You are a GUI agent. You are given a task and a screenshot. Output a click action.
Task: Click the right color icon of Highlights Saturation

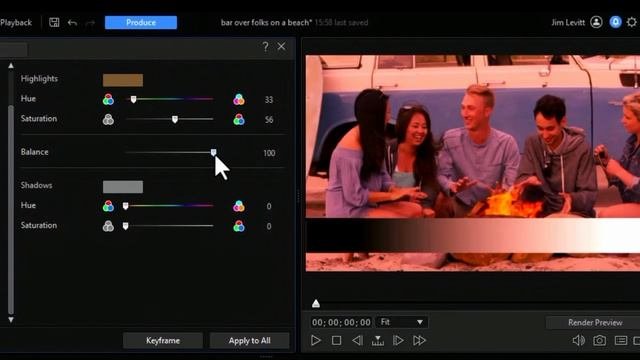click(x=239, y=119)
